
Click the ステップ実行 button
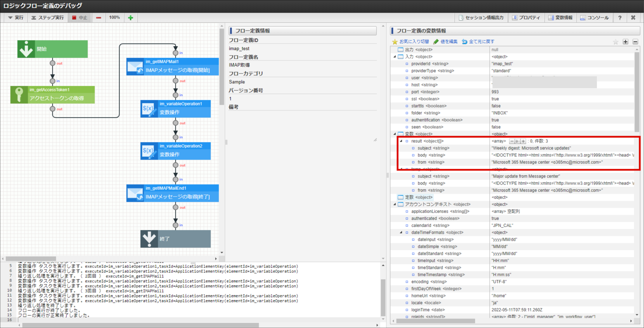pos(47,18)
